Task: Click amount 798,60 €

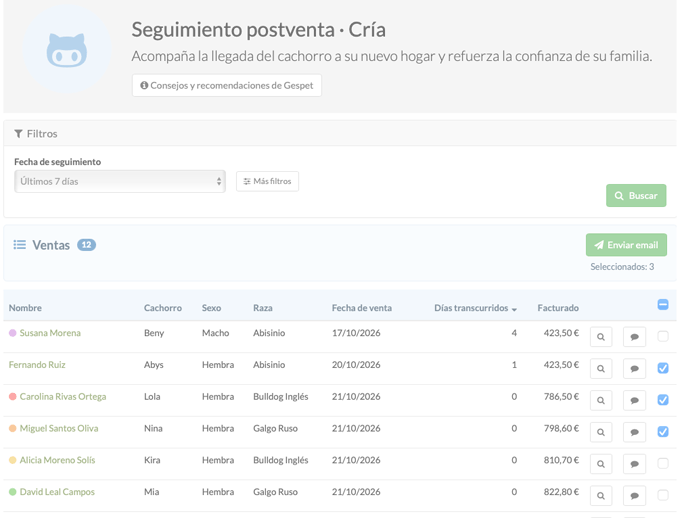Action: pos(561,428)
